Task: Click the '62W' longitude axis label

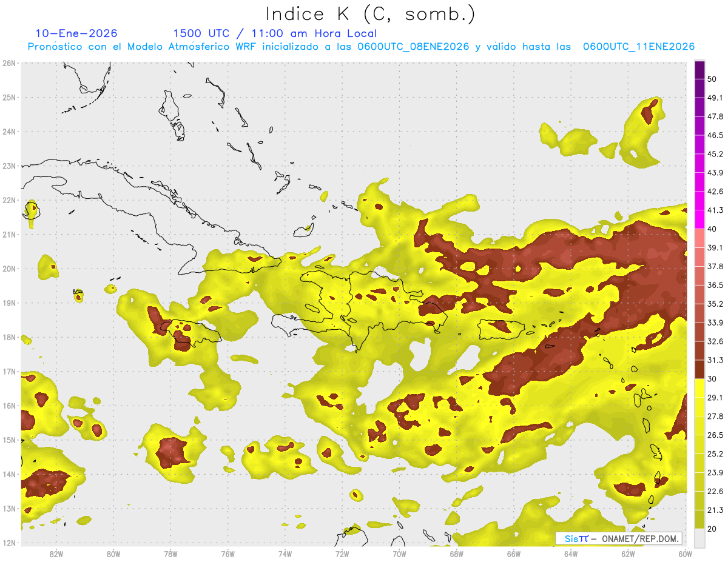Action: (x=628, y=554)
